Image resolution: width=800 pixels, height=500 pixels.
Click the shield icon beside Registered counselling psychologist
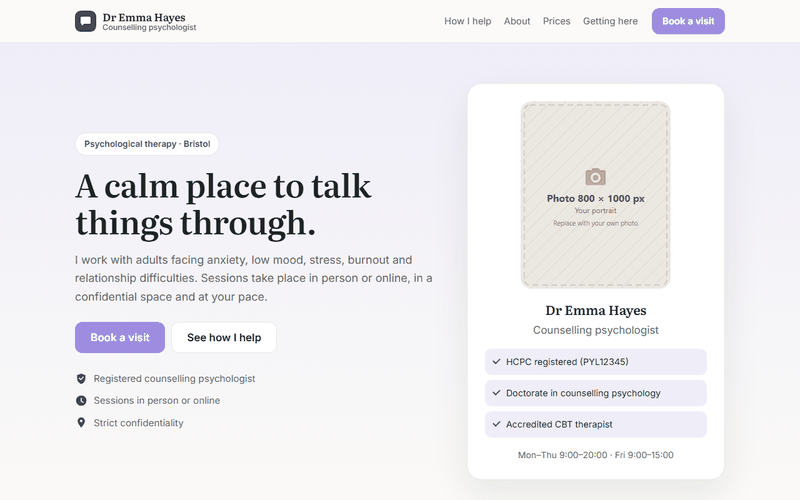pos(81,379)
